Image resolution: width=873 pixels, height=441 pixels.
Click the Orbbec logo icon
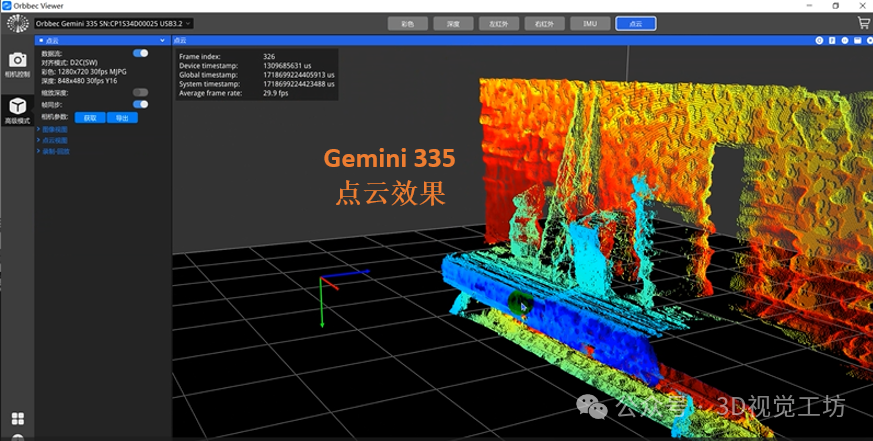click(x=17, y=23)
